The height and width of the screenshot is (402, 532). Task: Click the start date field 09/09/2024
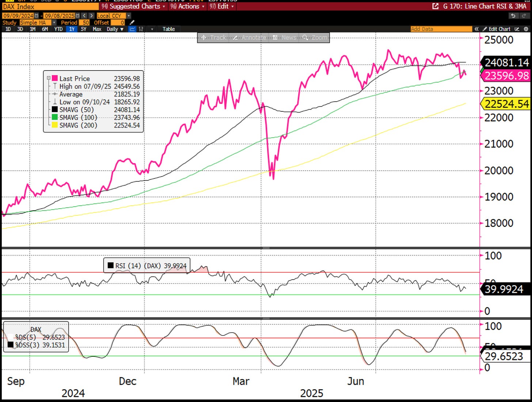click(18, 16)
